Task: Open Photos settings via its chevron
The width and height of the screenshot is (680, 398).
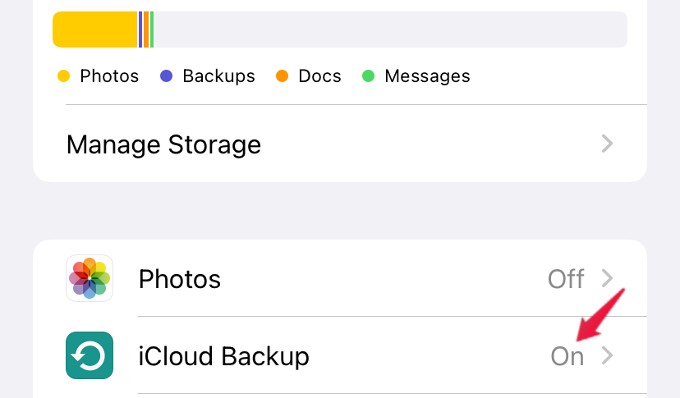Action: 607,278
